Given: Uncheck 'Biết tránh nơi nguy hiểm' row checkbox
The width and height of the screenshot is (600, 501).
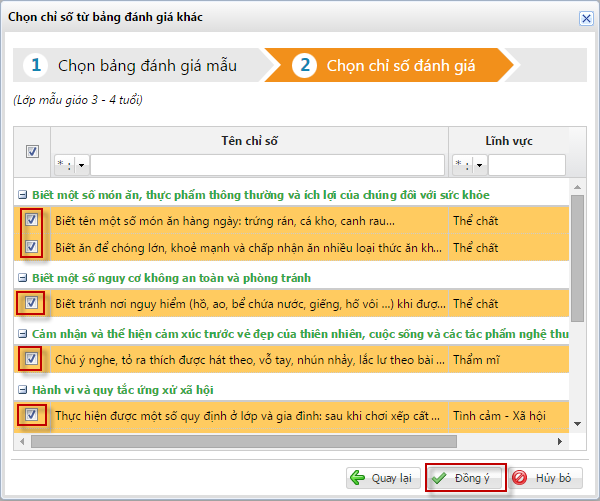Looking at the screenshot, I should [31, 303].
